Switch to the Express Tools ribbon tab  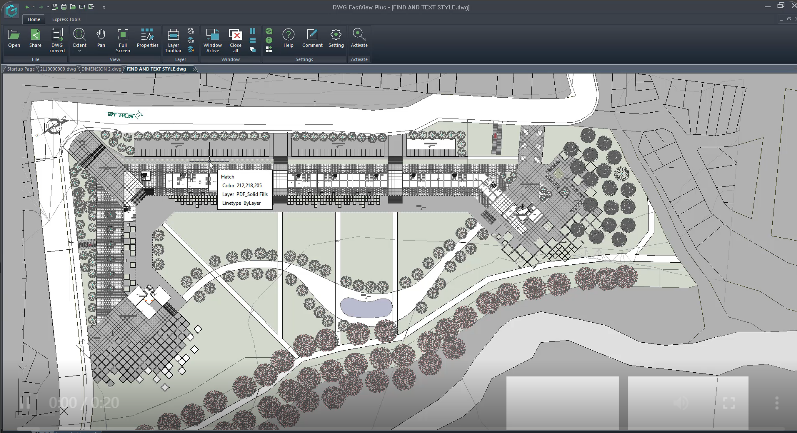tap(66, 19)
